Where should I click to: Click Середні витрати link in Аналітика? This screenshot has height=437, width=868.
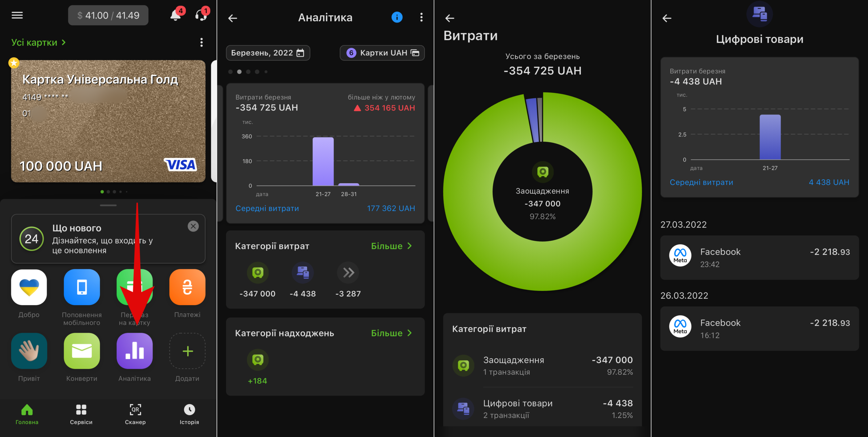pos(267,208)
